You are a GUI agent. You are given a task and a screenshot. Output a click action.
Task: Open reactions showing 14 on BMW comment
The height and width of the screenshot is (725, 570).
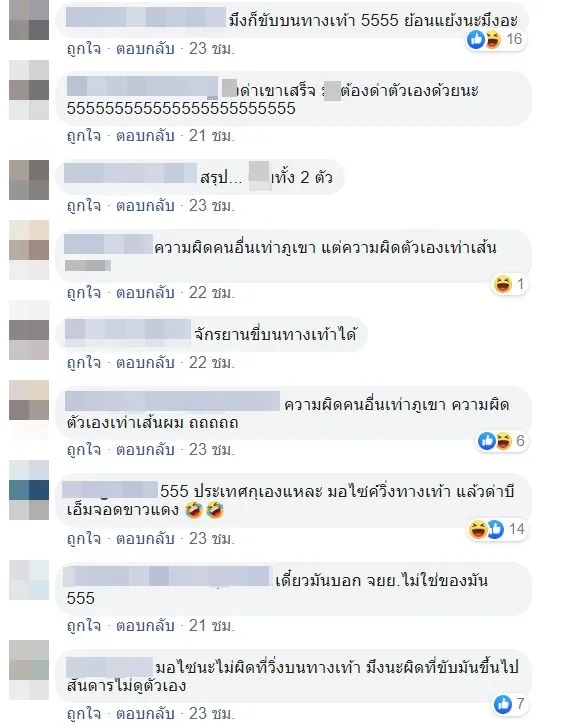coord(497,529)
